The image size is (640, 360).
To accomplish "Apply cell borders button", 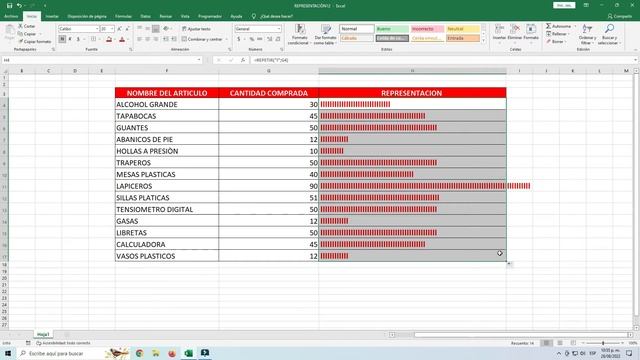I will pyautogui.click(x=93, y=39).
